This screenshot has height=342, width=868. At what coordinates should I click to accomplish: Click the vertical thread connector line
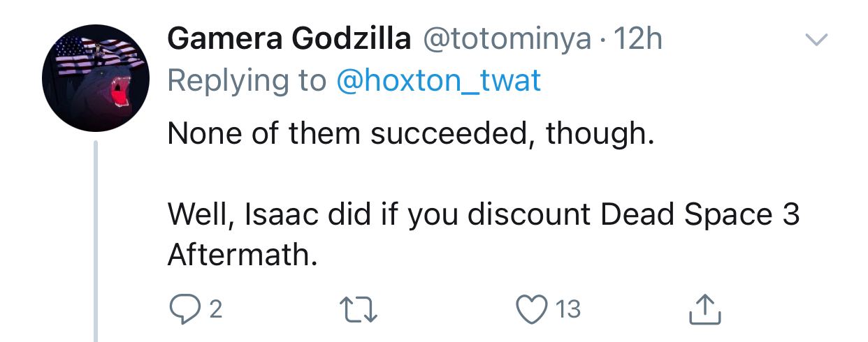pyautogui.click(x=96, y=241)
